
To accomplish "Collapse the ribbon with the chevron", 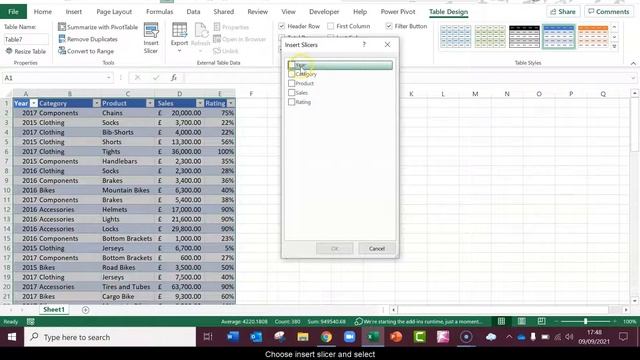I will coord(633,63).
